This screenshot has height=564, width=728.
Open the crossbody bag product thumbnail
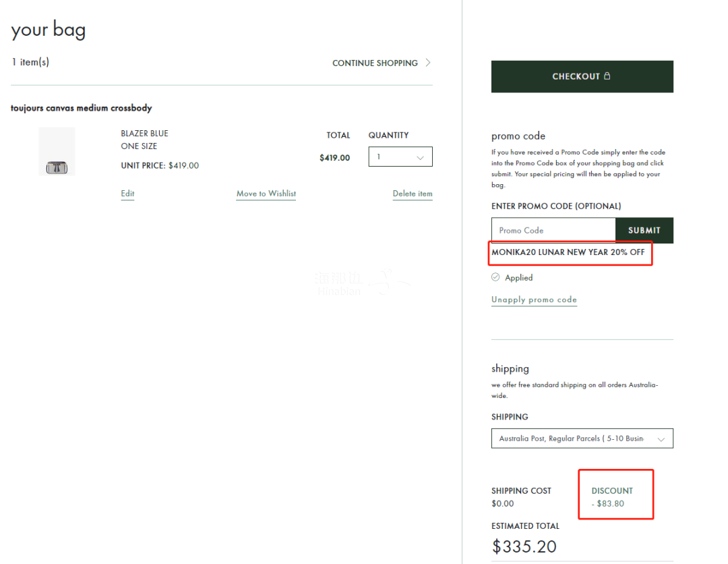(57, 152)
